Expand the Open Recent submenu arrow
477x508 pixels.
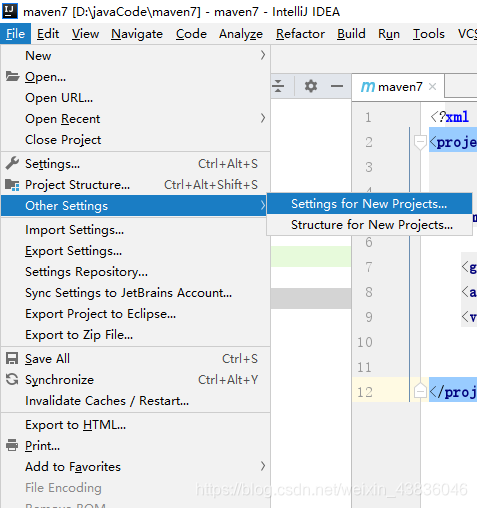(x=263, y=118)
